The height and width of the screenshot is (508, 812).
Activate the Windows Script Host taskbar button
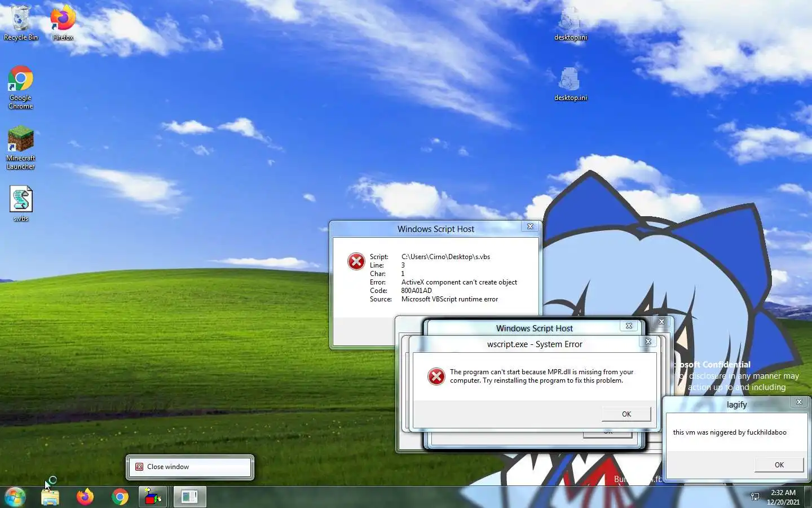(x=189, y=497)
